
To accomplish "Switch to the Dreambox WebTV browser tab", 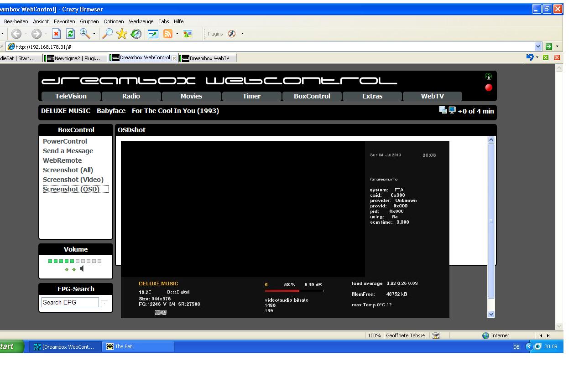I will (x=208, y=58).
